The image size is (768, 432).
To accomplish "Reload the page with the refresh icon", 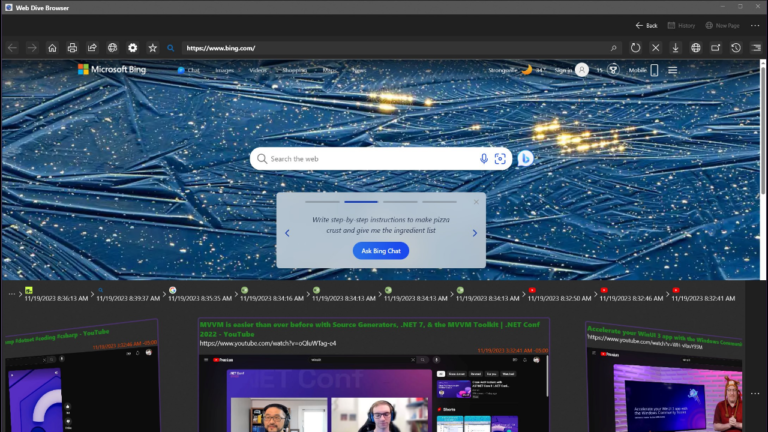I will [x=635, y=48].
